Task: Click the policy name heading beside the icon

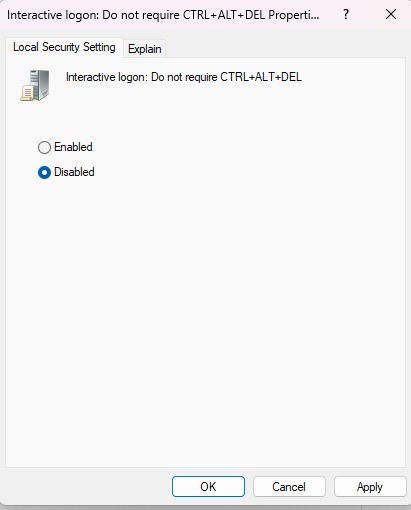Action: (184, 77)
